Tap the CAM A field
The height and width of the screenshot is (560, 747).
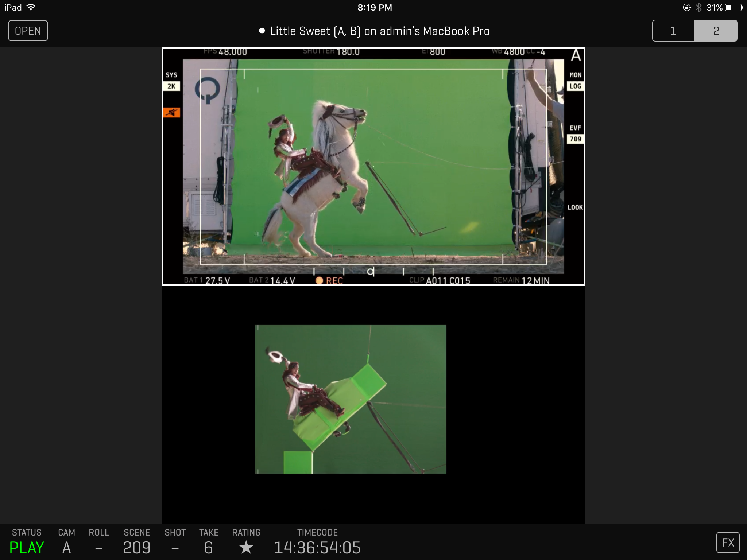tap(66, 547)
